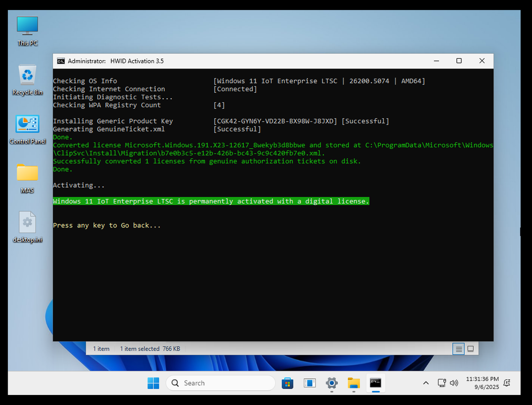Select the desktop.ini file icon
Viewport: 532px width, 405px height.
point(27,227)
